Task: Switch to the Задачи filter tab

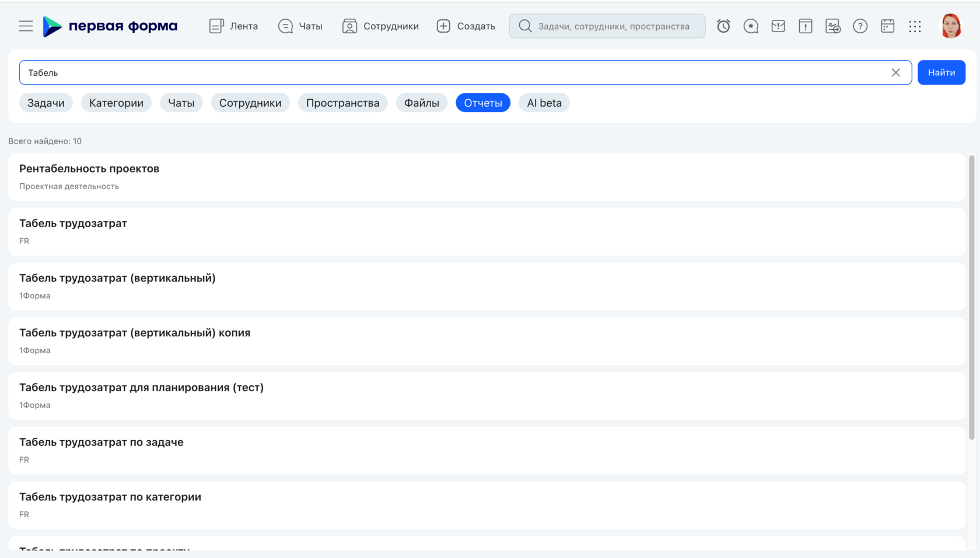Action: (46, 103)
